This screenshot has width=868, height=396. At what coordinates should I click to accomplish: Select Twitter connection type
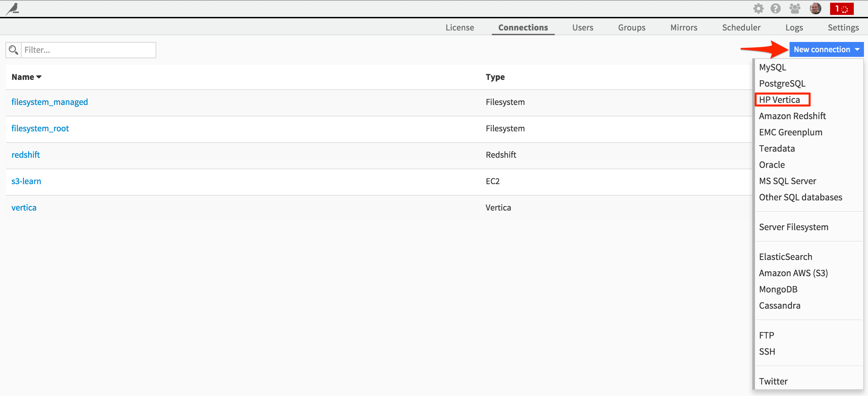pos(773,381)
